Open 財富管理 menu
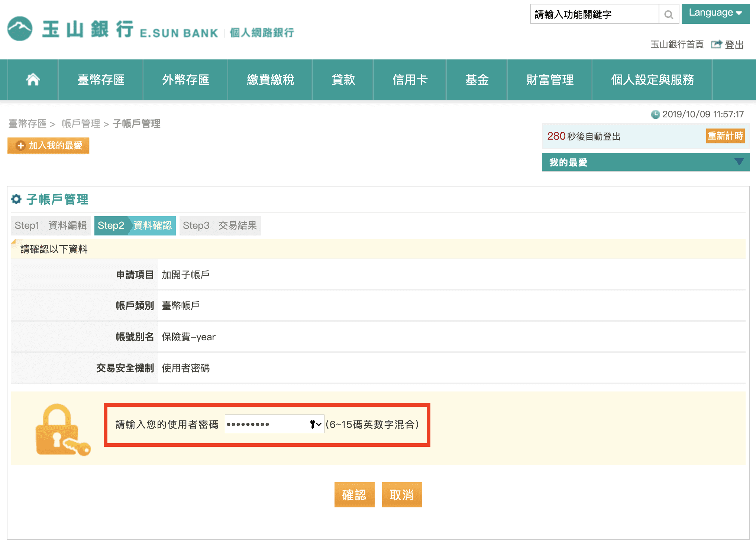This screenshot has height=546, width=756. pos(550,79)
